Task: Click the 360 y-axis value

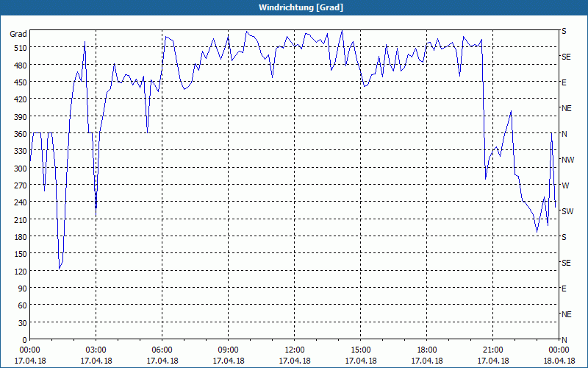Action: pos(21,134)
